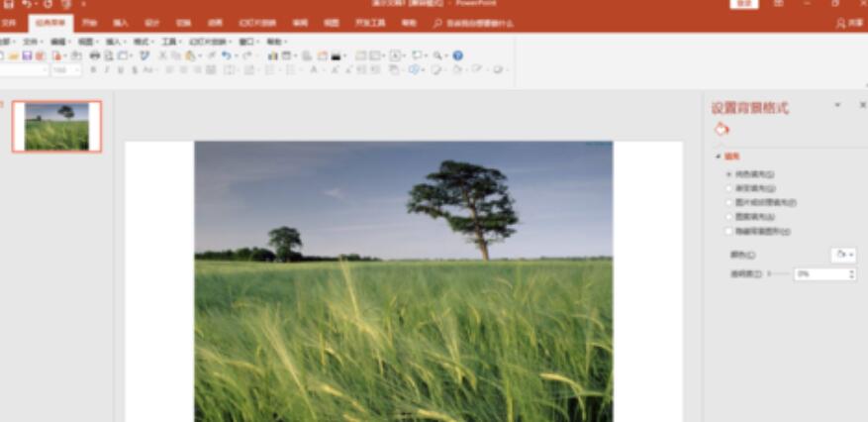Viewport: 868px width, 422px height.
Task: Open the Insert (插入) ribbon tab
Action: [x=121, y=22]
